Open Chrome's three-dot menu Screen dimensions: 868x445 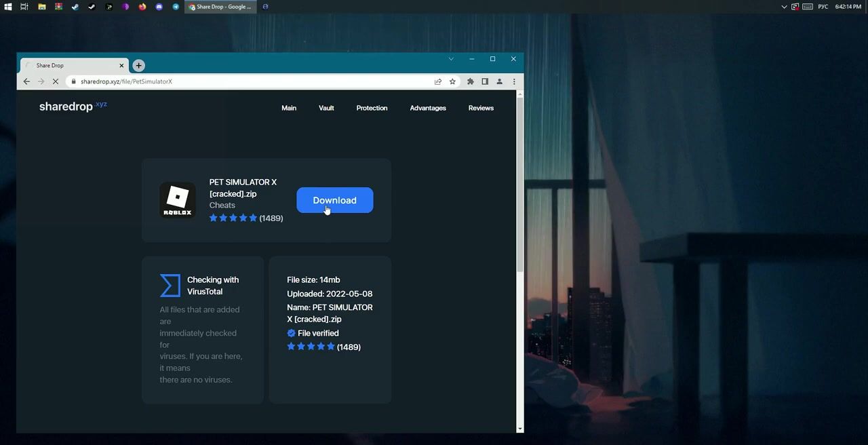(x=514, y=81)
